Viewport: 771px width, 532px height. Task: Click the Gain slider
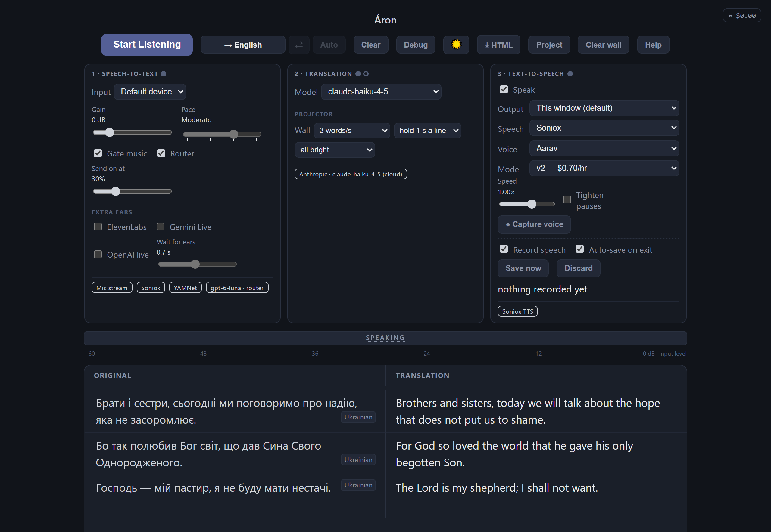click(133, 132)
